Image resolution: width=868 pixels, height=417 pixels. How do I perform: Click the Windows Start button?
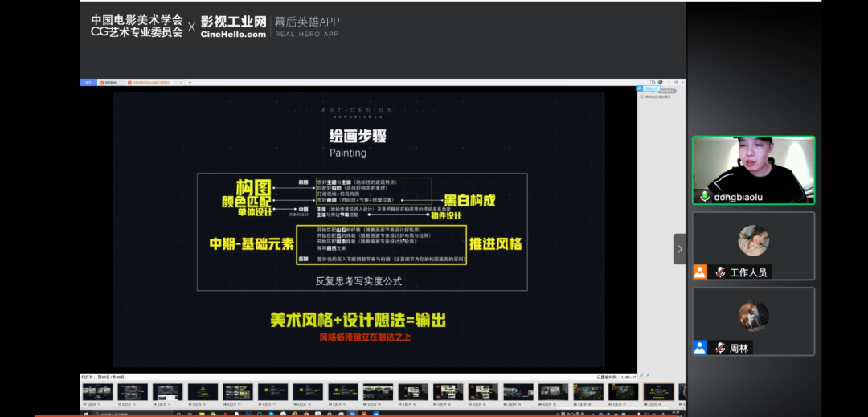coord(85,413)
